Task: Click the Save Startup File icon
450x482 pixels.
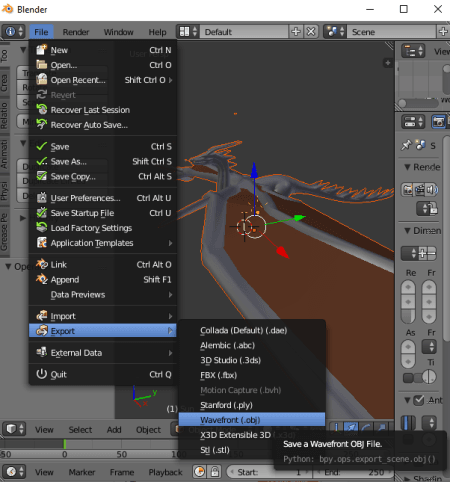Action: coord(42,213)
